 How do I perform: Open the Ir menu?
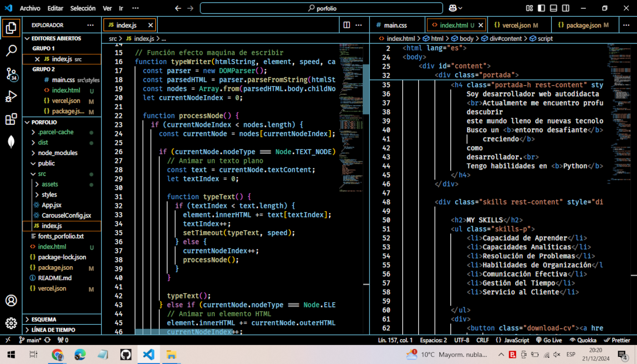pos(121,8)
